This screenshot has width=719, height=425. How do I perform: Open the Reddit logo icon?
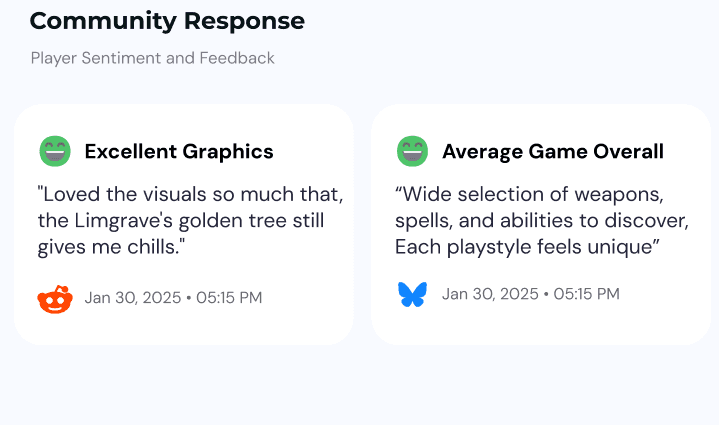(55, 299)
